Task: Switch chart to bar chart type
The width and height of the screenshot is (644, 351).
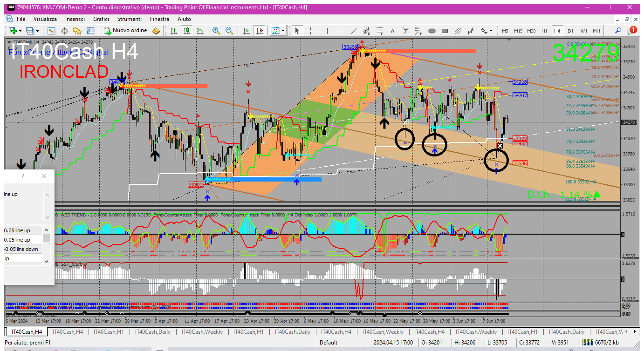Action: (x=174, y=31)
